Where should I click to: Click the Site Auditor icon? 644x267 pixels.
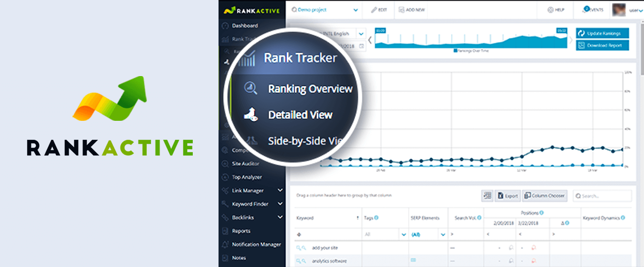pos(225,164)
